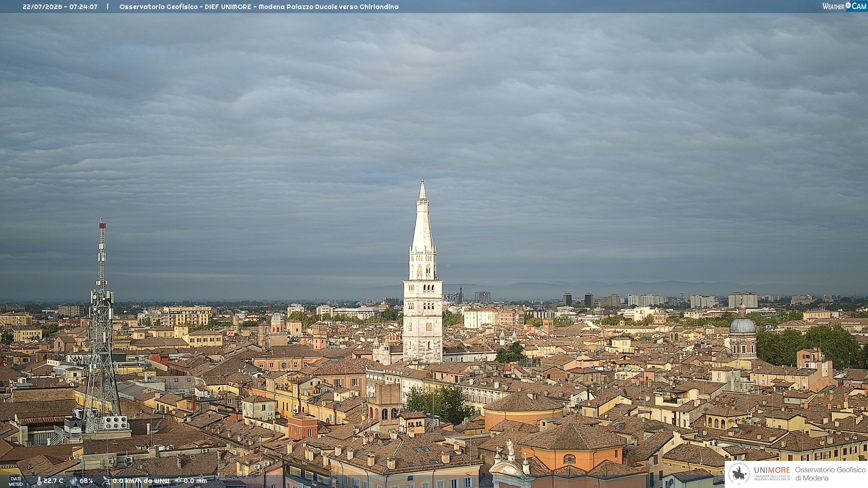Click the thermometer temperature icon

coord(39,481)
